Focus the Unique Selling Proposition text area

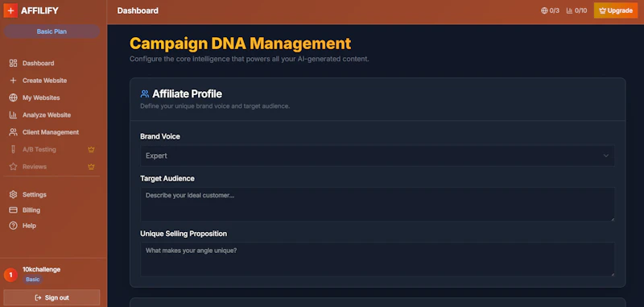(x=378, y=259)
